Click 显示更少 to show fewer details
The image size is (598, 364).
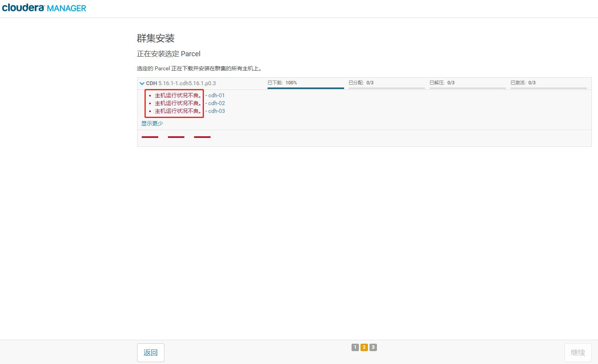(152, 123)
